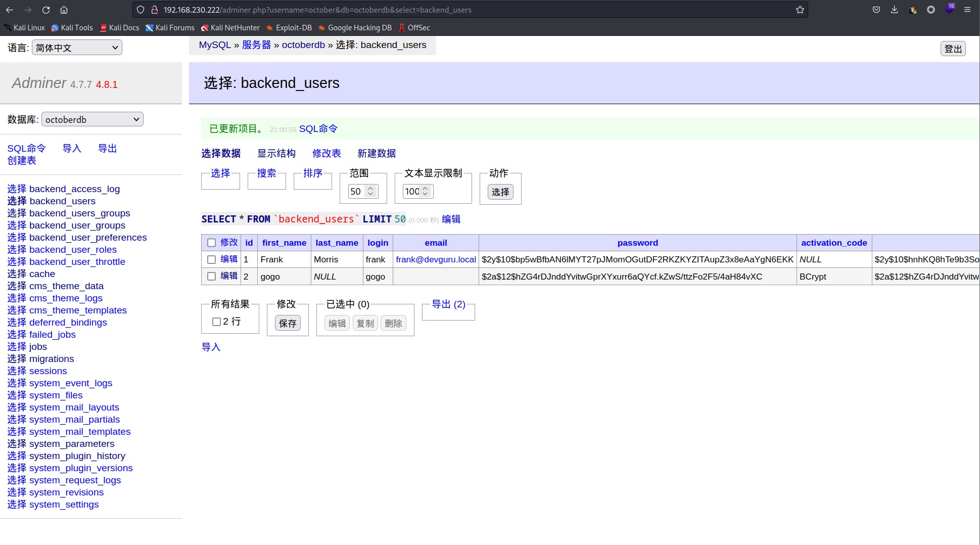This screenshot has height=545, width=980.
Task: Click the 服务器 breadcrumb link
Action: point(256,45)
